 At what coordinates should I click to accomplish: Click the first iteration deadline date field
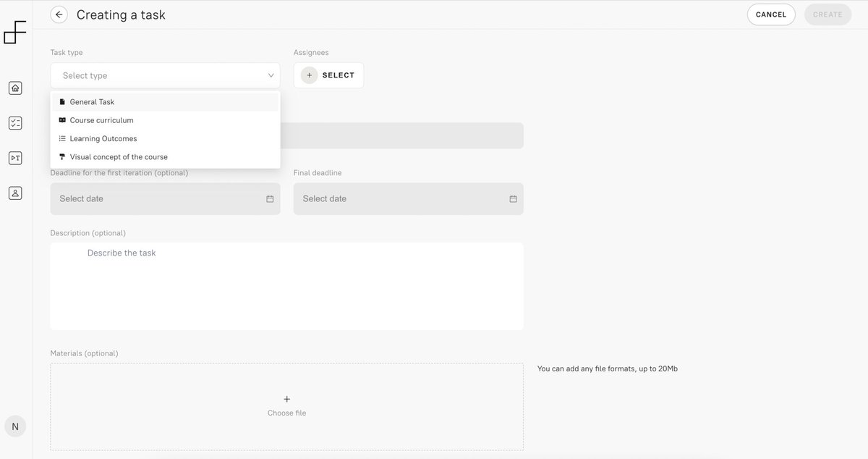pyautogui.click(x=165, y=198)
